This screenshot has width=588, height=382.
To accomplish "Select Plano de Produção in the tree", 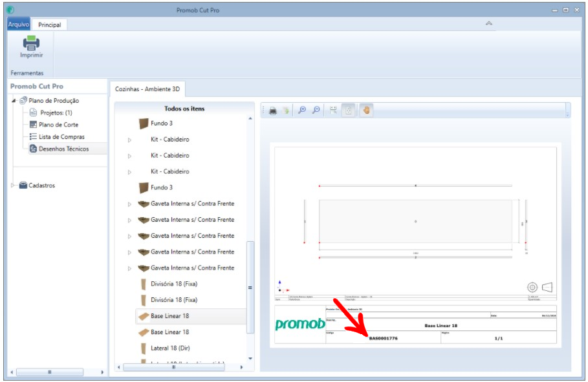I will click(x=54, y=100).
